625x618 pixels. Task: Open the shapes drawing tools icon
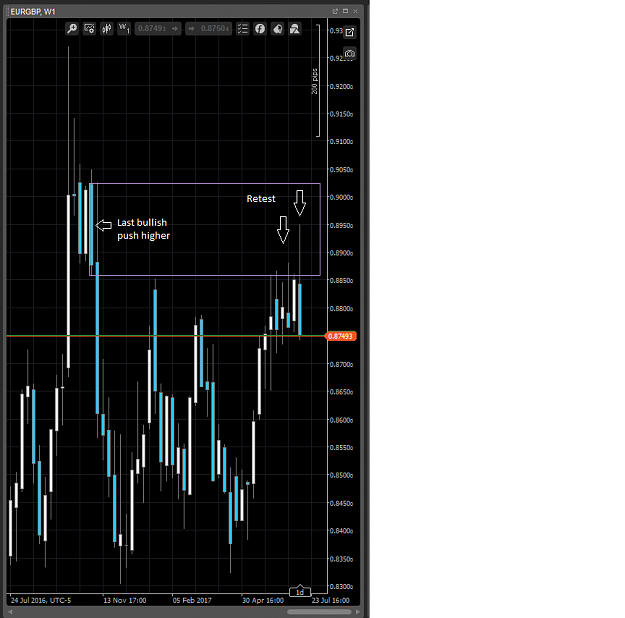[x=295, y=29]
